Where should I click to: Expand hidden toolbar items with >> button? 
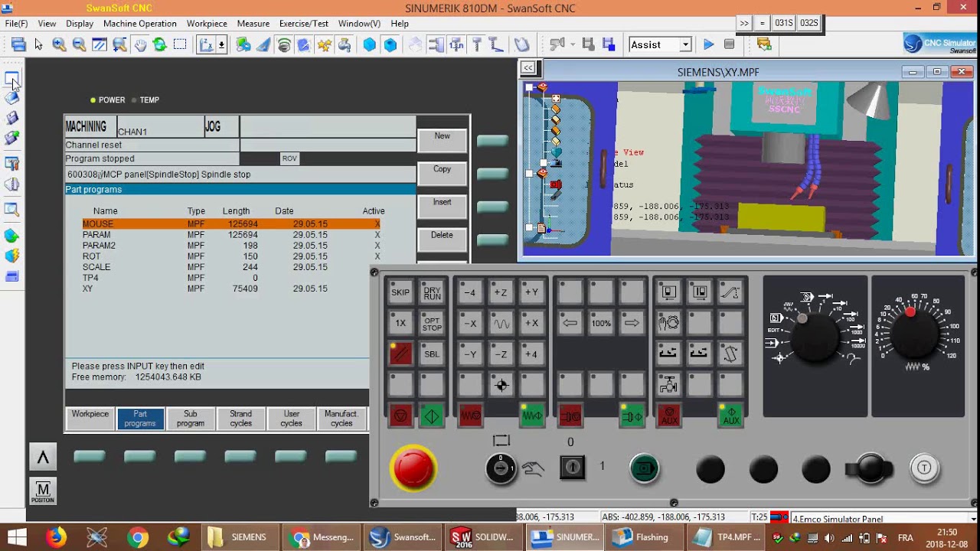(x=743, y=23)
